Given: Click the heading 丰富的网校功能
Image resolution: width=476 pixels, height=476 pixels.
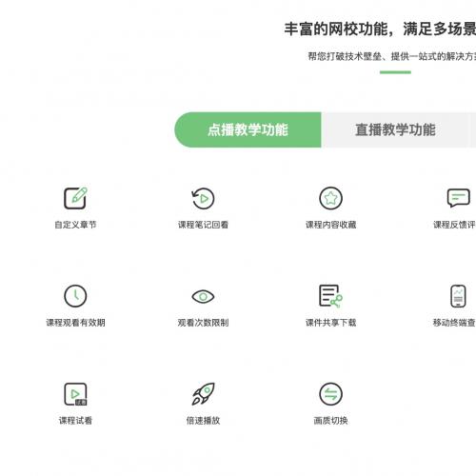Looking at the screenshot, I should pyautogui.click(x=336, y=30).
